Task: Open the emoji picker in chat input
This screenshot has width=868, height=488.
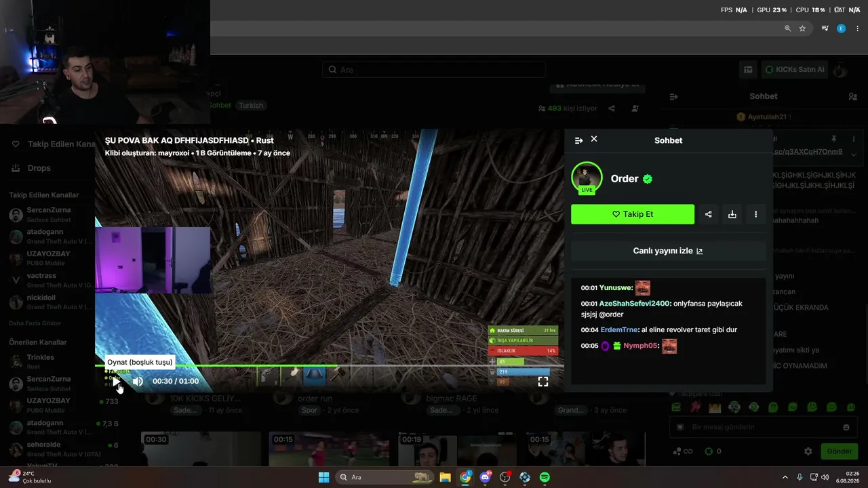Action: tap(846, 428)
